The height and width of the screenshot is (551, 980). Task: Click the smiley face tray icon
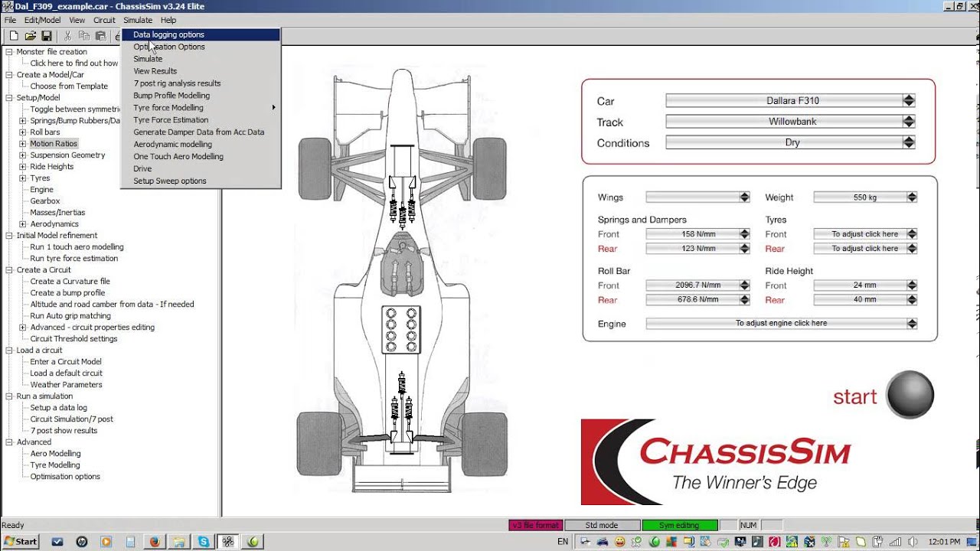point(619,541)
